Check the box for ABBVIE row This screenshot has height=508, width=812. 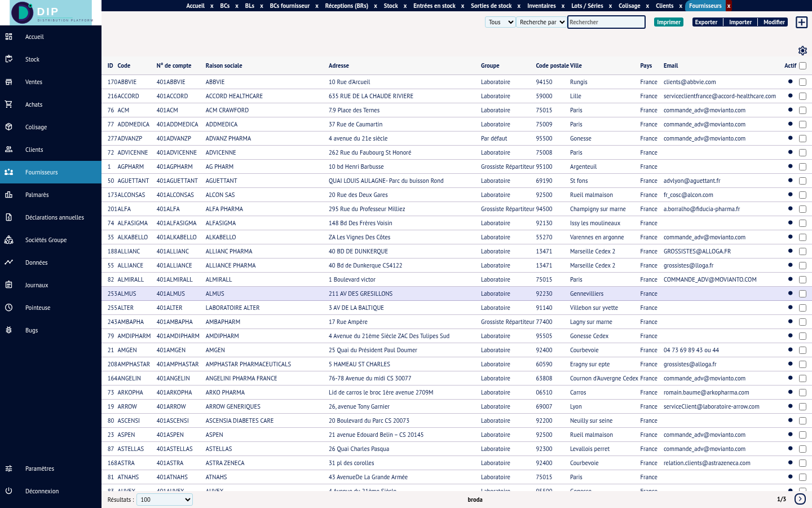tap(802, 82)
